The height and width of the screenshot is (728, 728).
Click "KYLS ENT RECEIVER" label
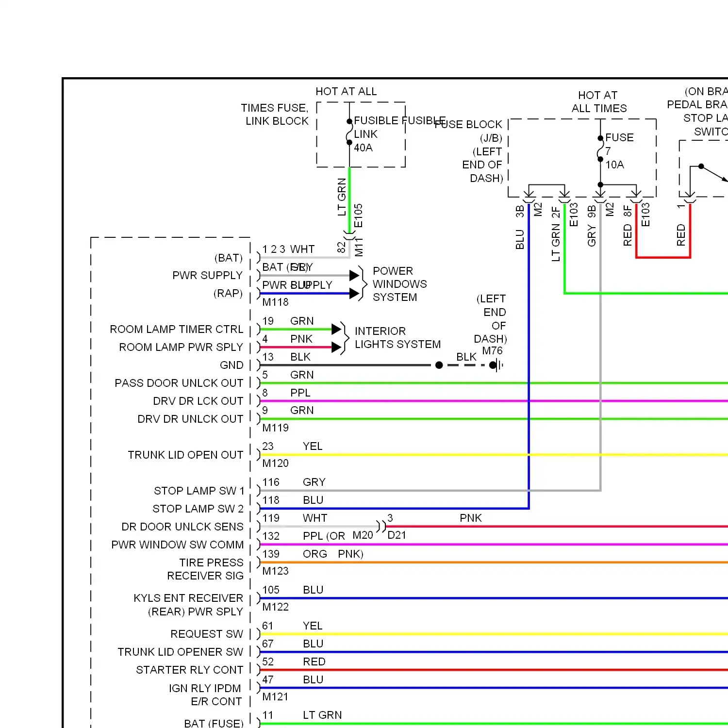point(188,598)
